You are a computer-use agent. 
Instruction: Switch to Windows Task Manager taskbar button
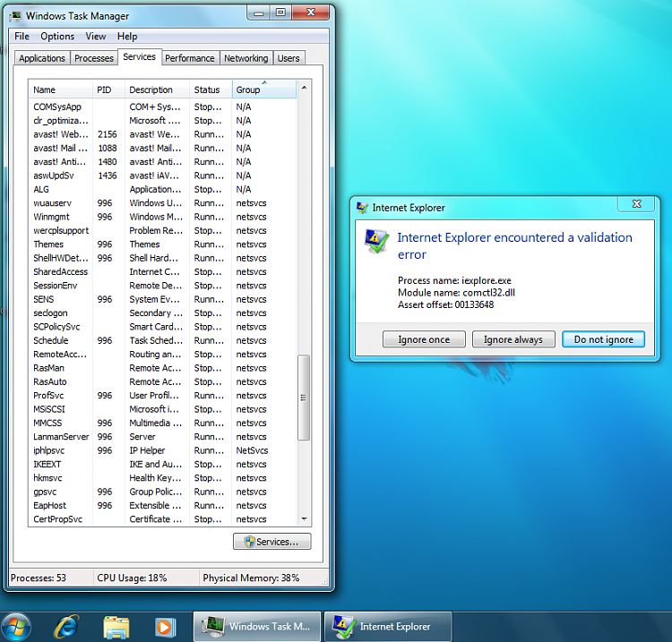click(257, 627)
